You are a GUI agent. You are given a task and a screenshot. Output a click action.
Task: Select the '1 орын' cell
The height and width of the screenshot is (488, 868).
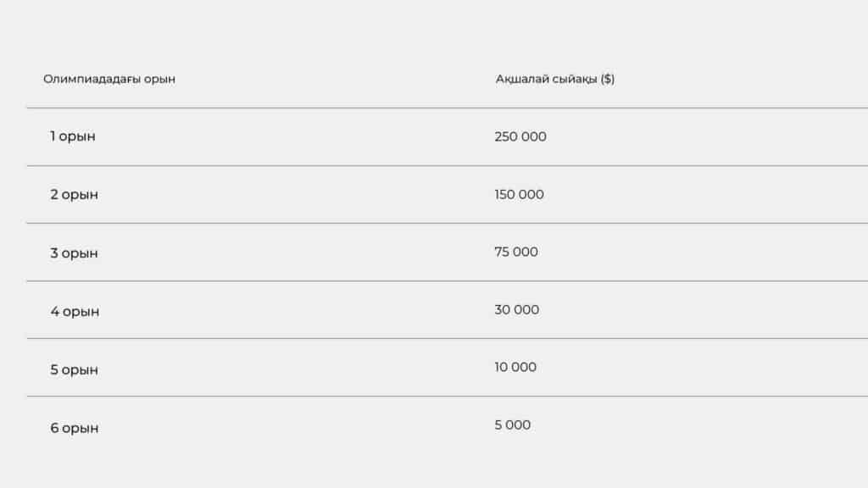point(73,136)
